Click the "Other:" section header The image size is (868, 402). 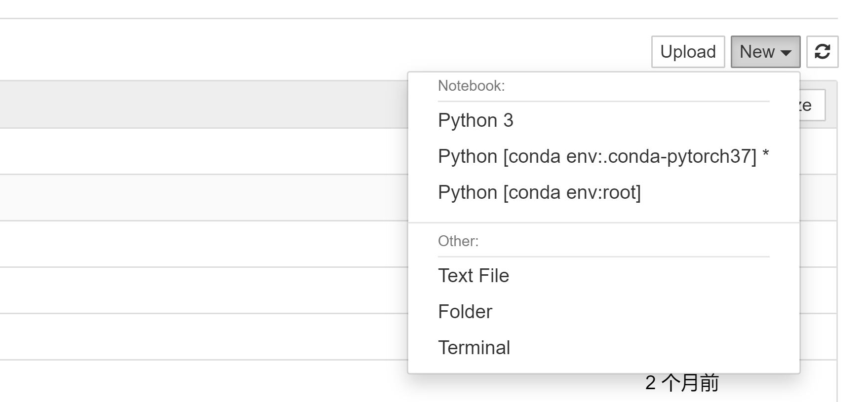pyautogui.click(x=458, y=241)
